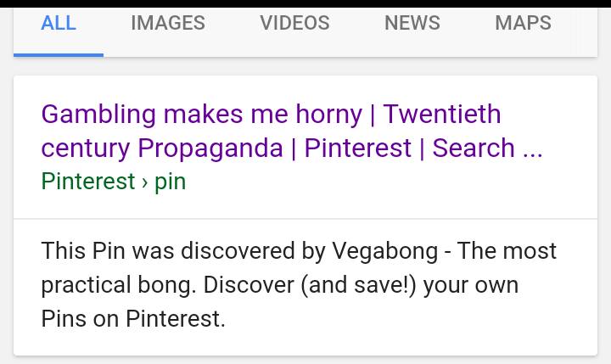Click the '›' breadcrumb separator chevron
The width and height of the screenshot is (611, 364).
(x=145, y=182)
